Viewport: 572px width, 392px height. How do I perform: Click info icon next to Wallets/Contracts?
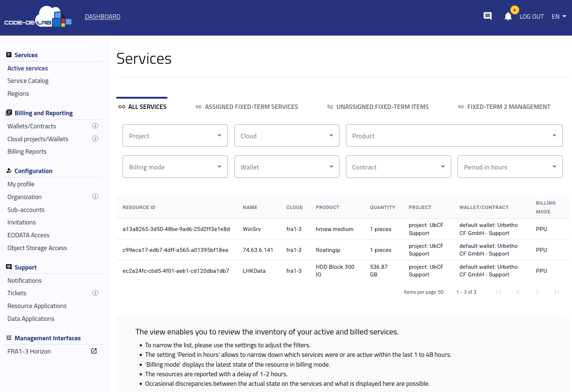tap(95, 126)
